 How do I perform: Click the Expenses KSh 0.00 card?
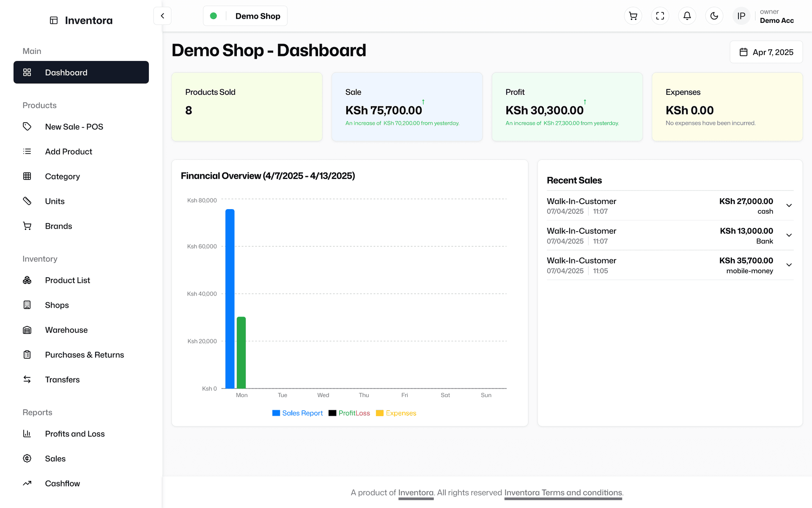[727, 107]
